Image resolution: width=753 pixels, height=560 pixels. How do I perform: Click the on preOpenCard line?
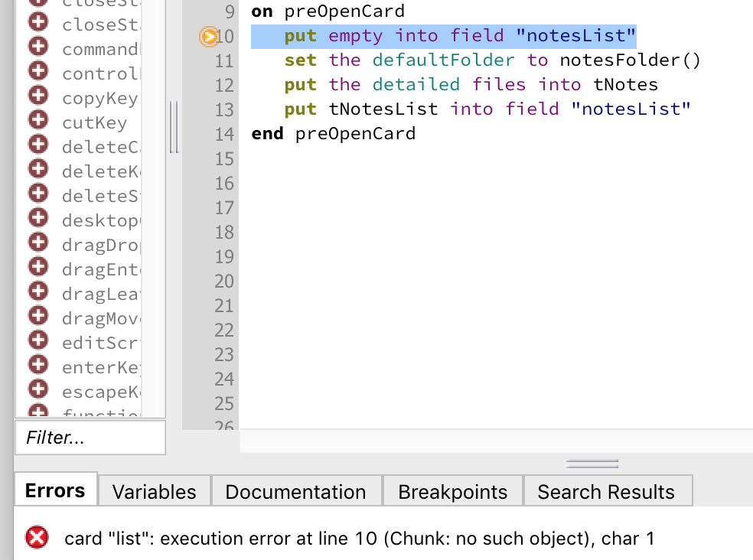point(328,11)
